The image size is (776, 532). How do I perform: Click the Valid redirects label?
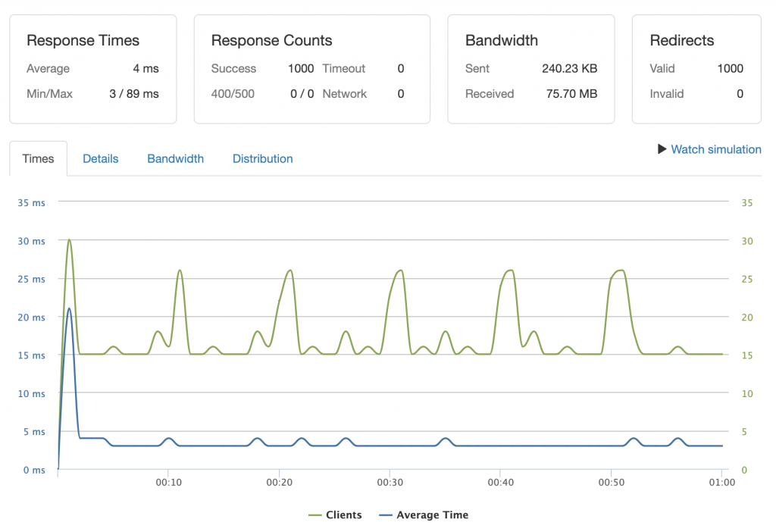point(662,69)
